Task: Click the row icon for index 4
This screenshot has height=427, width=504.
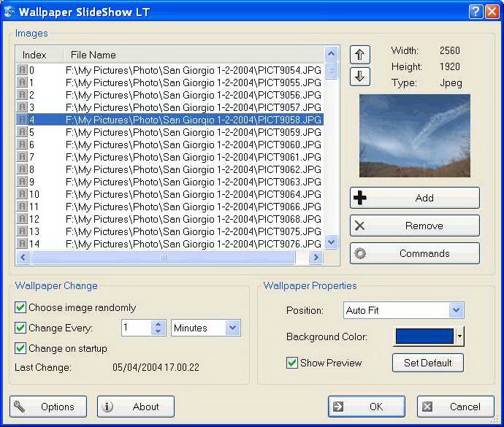Action: tap(22, 120)
